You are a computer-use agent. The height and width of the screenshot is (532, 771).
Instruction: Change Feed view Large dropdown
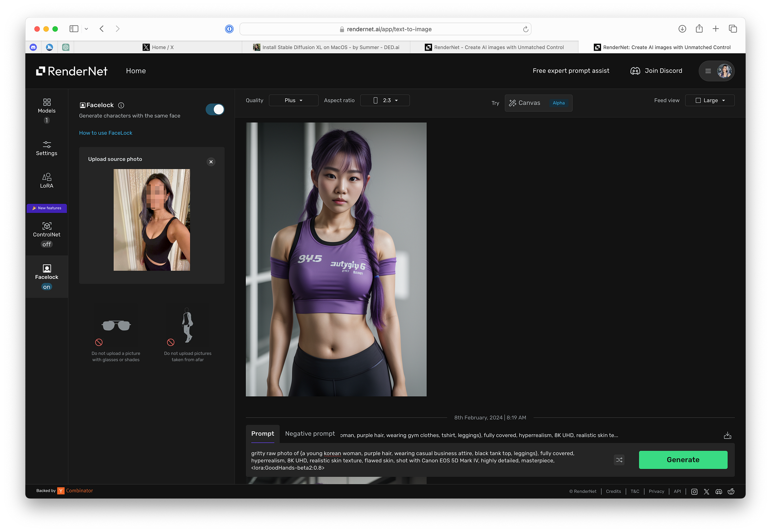point(710,100)
